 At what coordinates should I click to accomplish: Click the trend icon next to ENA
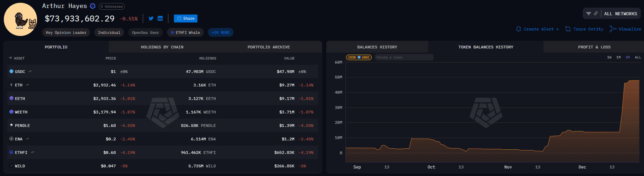point(27,139)
